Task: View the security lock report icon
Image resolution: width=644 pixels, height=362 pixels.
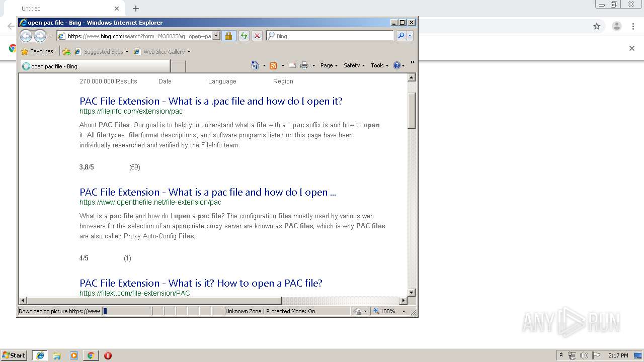Action: click(x=228, y=36)
